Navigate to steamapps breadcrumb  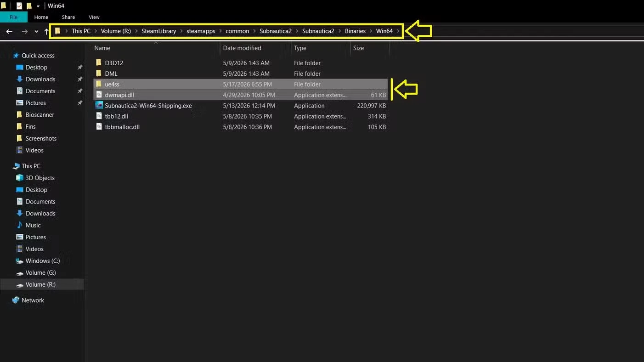coord(201,31)
